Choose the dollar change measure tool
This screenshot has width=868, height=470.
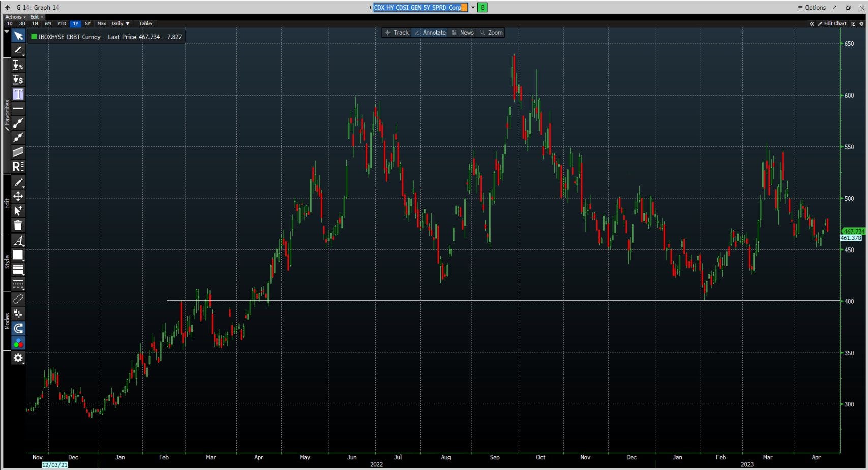coord(18,80)
